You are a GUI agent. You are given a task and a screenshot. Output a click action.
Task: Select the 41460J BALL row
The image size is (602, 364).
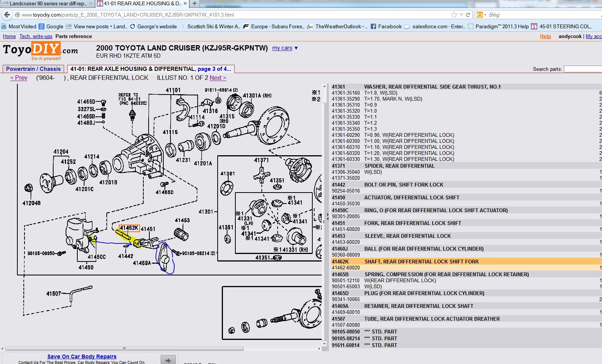466,249
